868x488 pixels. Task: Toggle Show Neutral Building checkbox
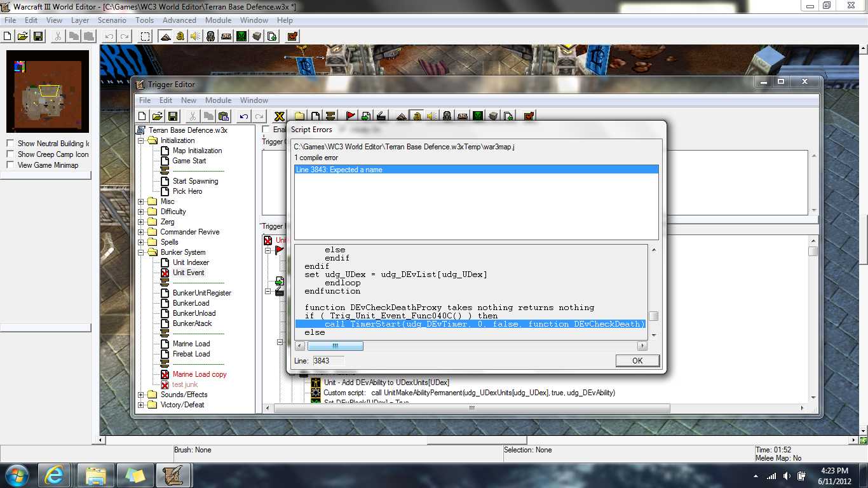pyautogui.click(x=10, y=144)
